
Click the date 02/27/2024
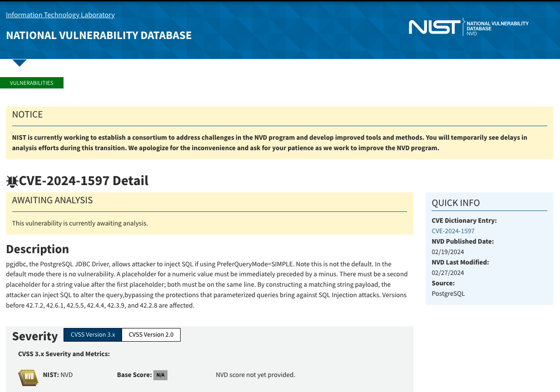click(x=448, y=273)
